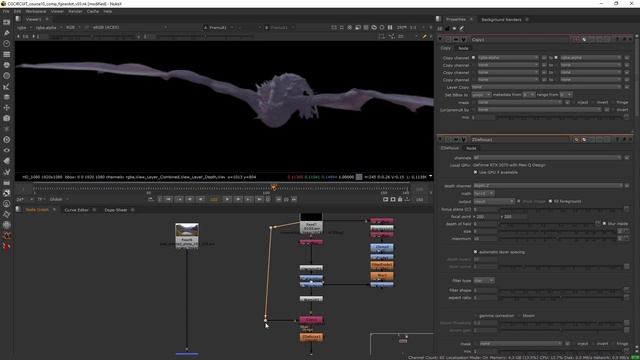The image size is (640, 360).
Task: Click the ROI region icon in viewer toolbar
Action: pyautogui.click(x=381, y=36)
